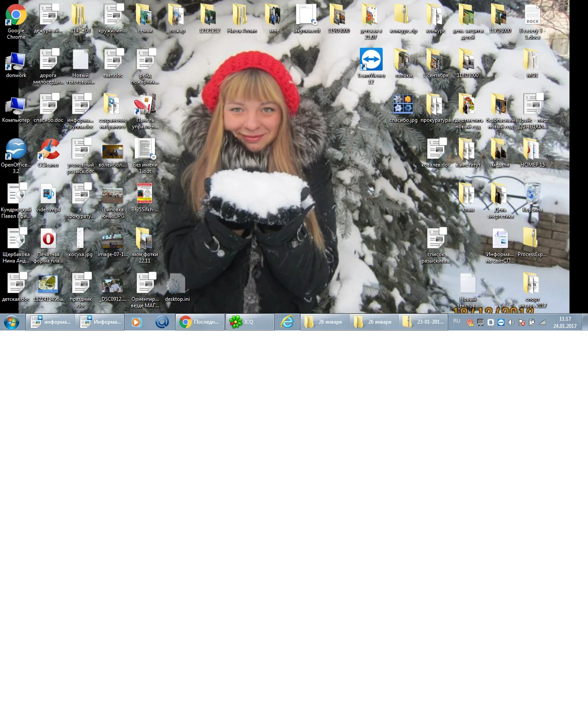Open Internet Explorer from the taskbar

point(287,322)
